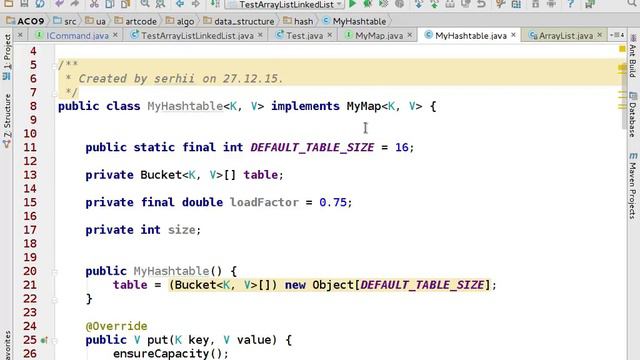640x360 pixels.
Task: Click the data_structure breadcrumb folder
Action: [239, 21]
